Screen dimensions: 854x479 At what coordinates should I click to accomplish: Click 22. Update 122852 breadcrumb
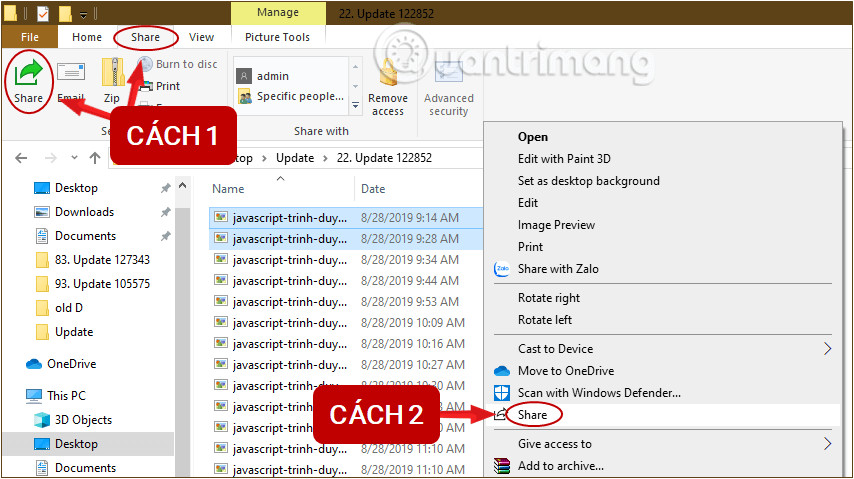[x=384, y=158]
